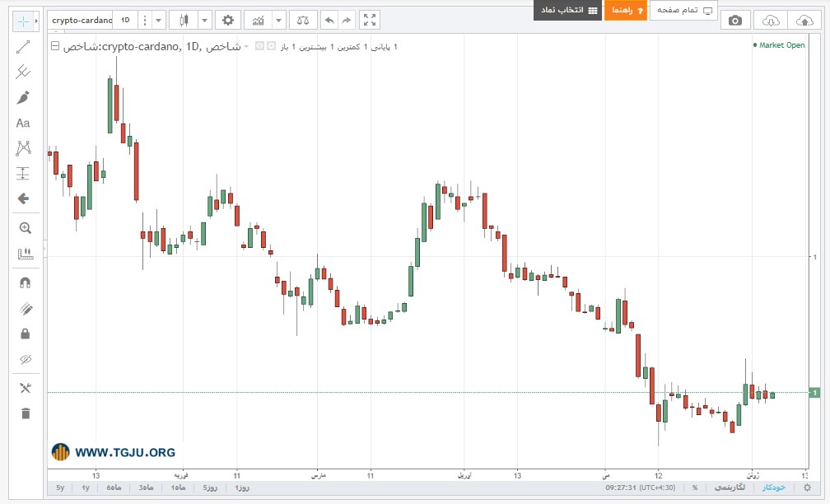
Task: Save chart layout with cloud upload icon
Action: [x=804, y=21]
